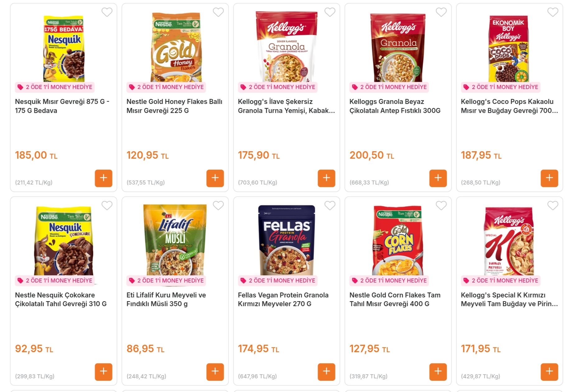This screenshot has height=392, width=573.
Task: Open Fellas Vegan Protein Granola title link
Action: point(283,299)
